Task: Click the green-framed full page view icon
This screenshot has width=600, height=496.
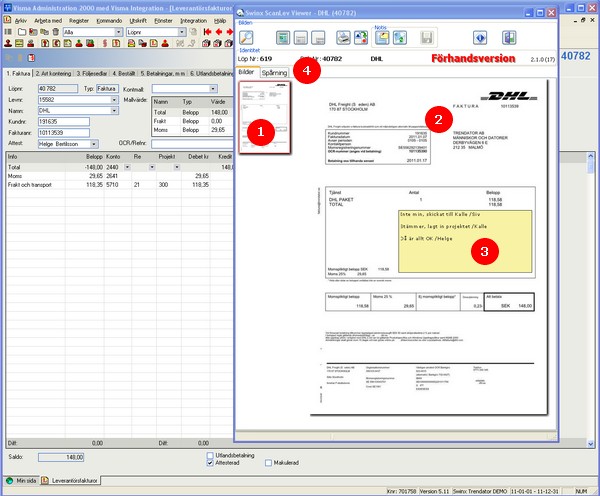Action: tap(283, 38)
